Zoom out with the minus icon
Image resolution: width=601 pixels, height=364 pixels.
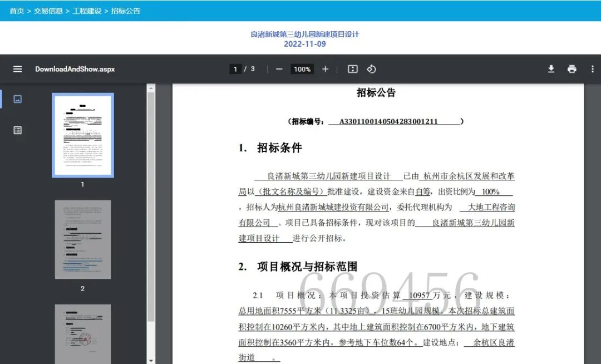pos(279,69)
